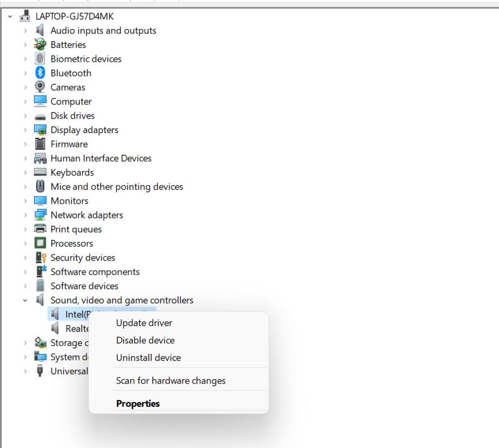Click the Batteries category icon
This screenshot has height=448, width=499.
point(40,45)
